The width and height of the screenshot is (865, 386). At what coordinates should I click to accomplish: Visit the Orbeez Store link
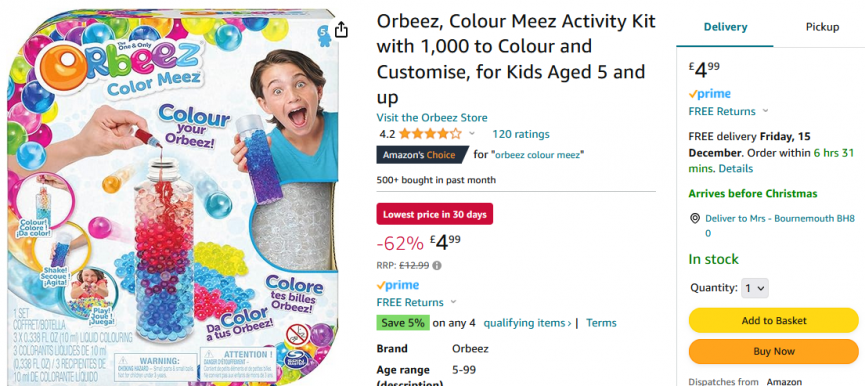tap(432, 117)
